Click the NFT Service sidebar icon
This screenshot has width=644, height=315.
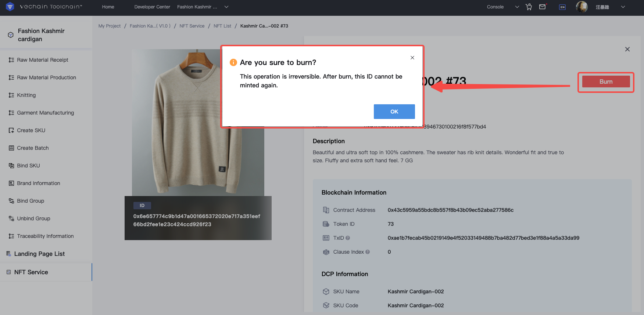click(9, 272)
